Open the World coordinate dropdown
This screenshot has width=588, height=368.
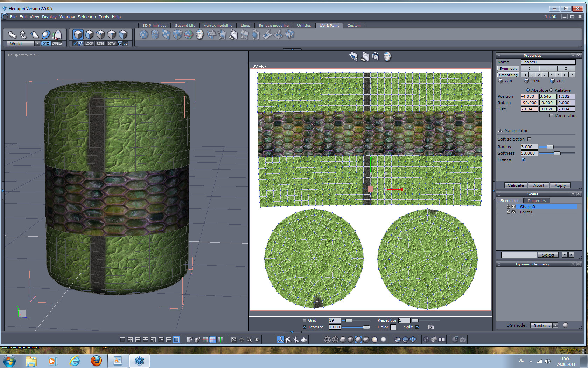[37, 43]
